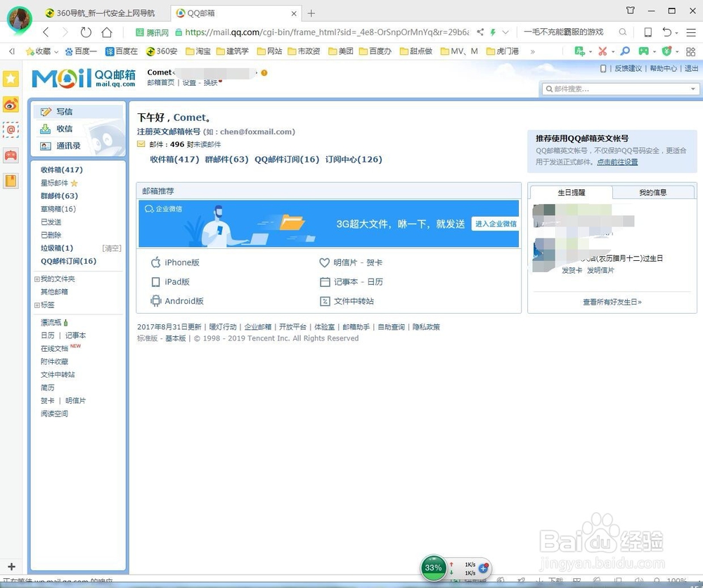Open 收件箱(417) in the left folder list
The width and height of the screenshot is (703, 588).
pyautogui.click(x=61, y=170)
